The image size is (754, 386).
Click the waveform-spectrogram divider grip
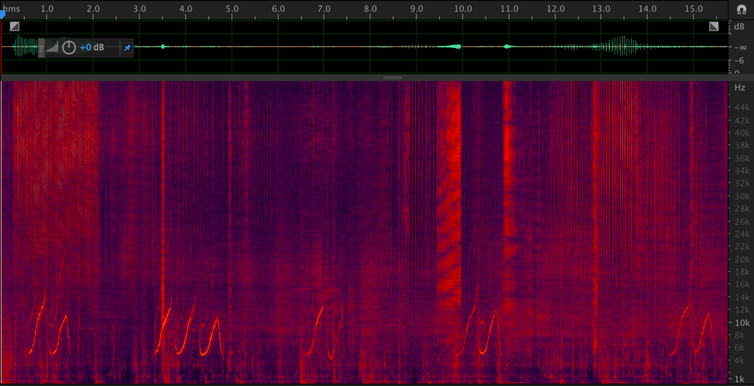click(x=392, y=77)
